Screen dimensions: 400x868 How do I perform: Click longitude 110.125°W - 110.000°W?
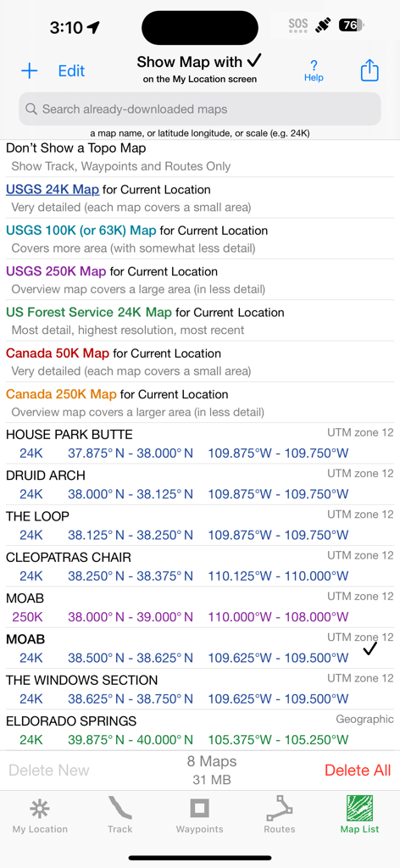278,576
